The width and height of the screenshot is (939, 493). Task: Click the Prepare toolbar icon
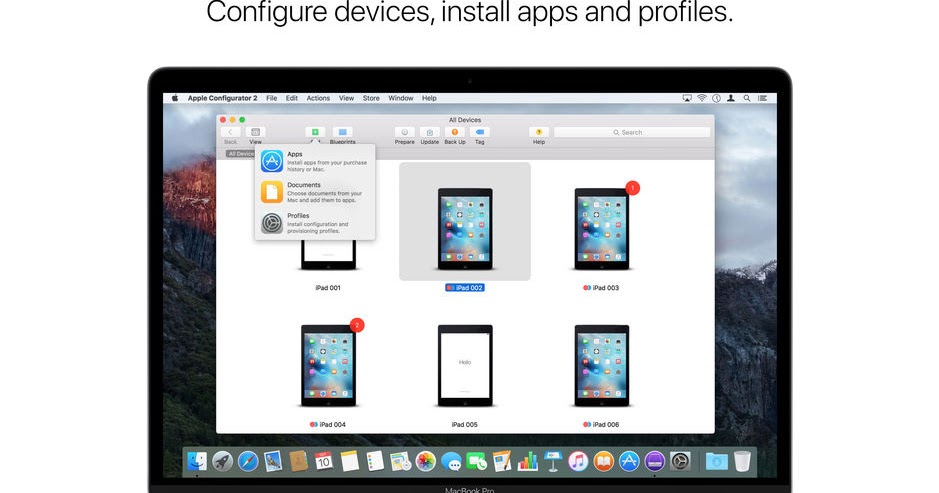pyautogui.click(x=404, y=132)
